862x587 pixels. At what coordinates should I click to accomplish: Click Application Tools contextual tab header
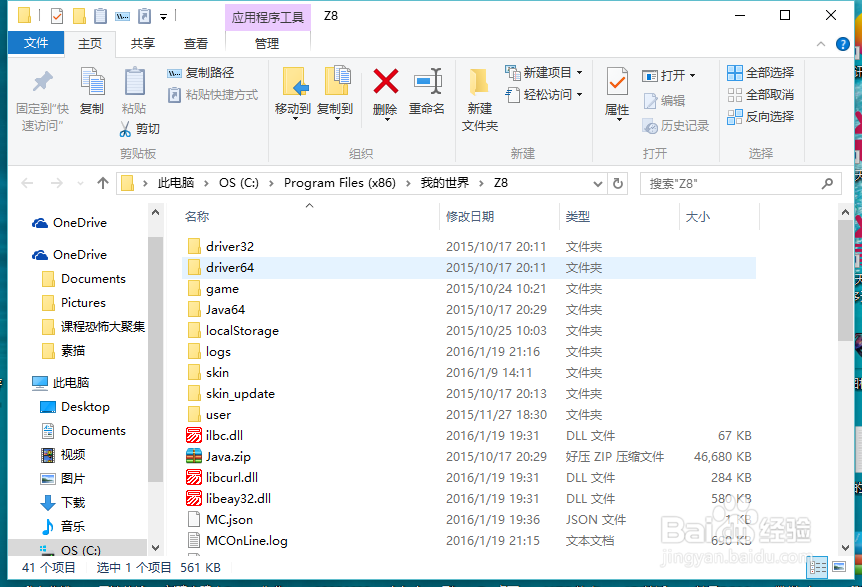[x=268, y=18]
